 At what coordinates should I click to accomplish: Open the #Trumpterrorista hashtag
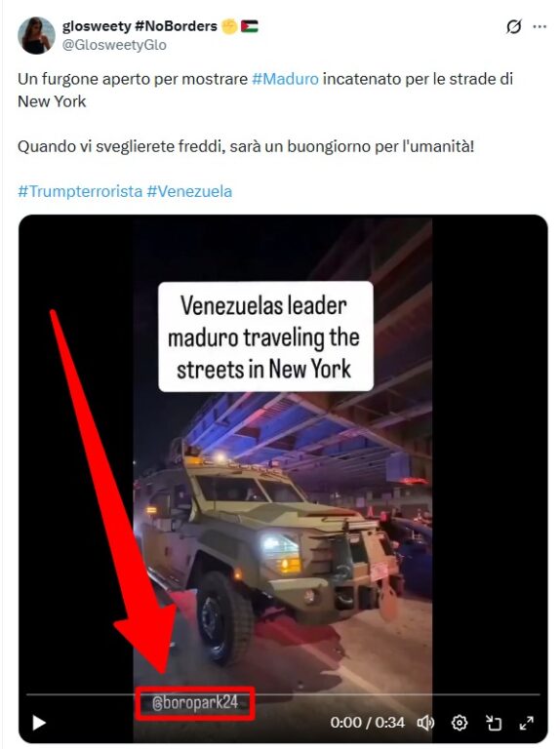click(80, 191)
